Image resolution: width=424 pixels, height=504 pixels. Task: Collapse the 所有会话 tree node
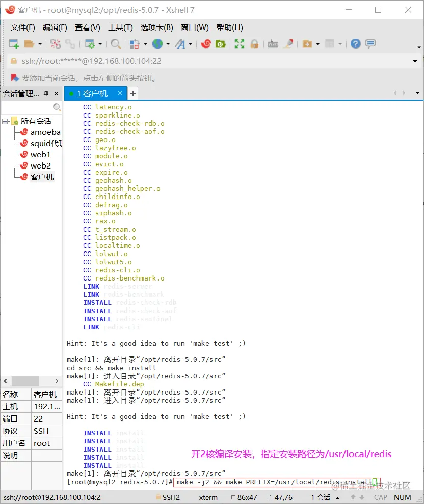point(5,122)
